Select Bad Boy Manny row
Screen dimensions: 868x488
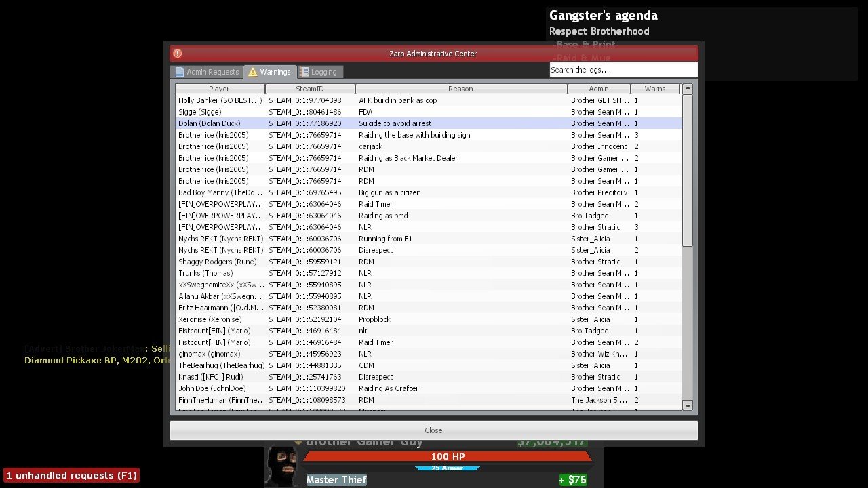[428, 192]
